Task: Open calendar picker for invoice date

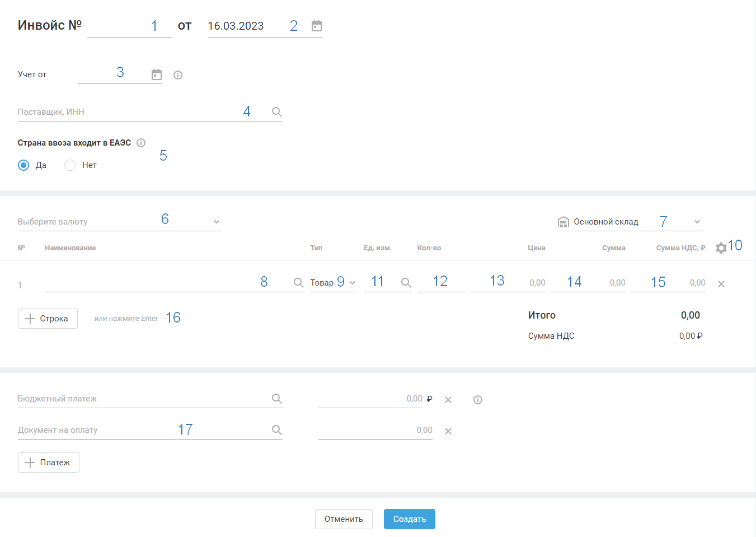Action: tap(317, 26)
